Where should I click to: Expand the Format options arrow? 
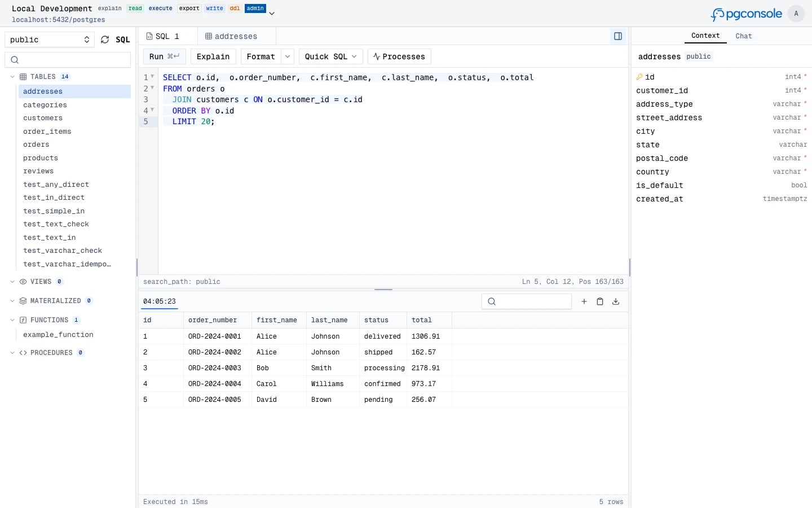click(288, 56)
